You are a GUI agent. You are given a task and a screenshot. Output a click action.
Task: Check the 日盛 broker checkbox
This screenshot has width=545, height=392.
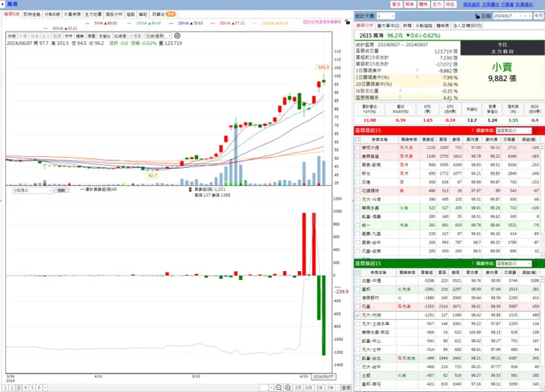[x=358, y=182]
